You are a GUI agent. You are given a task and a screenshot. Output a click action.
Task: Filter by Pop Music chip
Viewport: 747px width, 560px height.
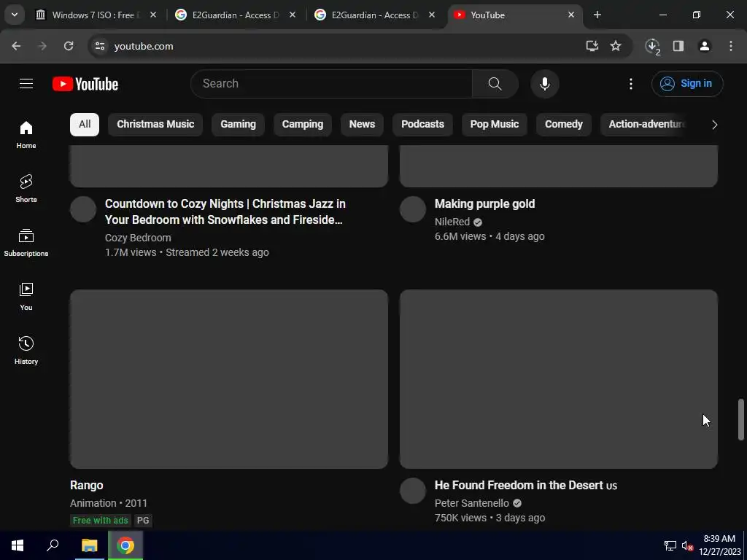click(495, 124)
